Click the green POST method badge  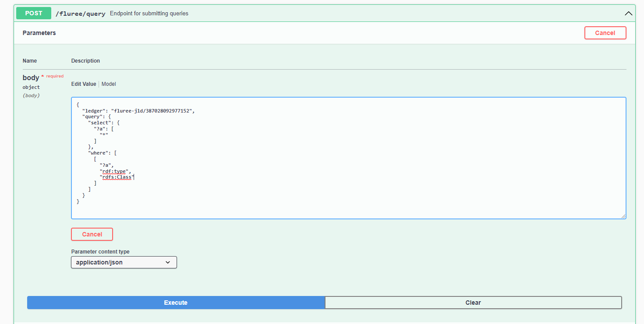tap(33, 13)
